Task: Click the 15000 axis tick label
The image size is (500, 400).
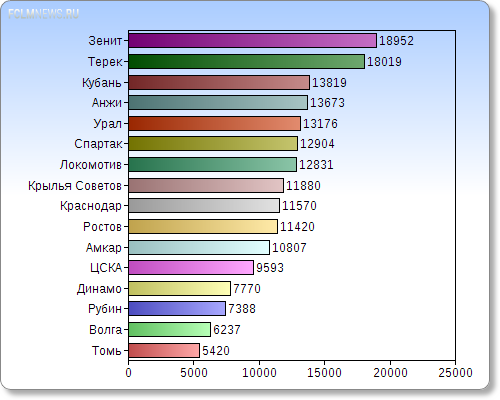Action: click(324, 373)
